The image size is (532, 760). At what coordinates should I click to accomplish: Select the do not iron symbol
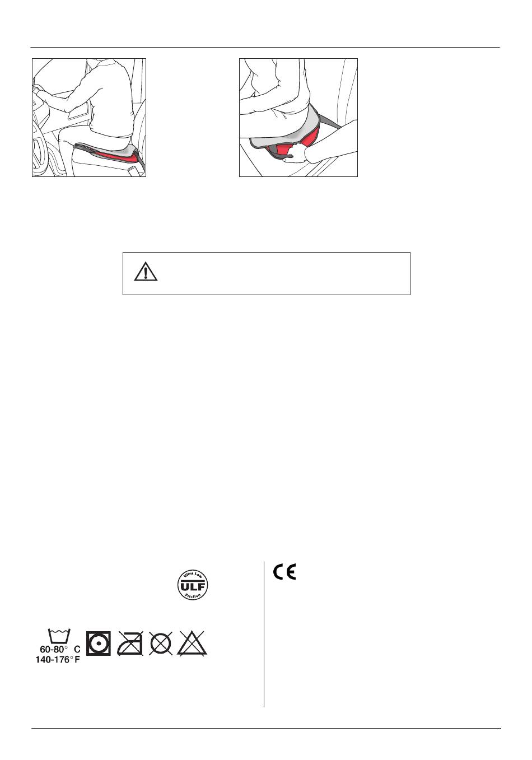(130, 643)
